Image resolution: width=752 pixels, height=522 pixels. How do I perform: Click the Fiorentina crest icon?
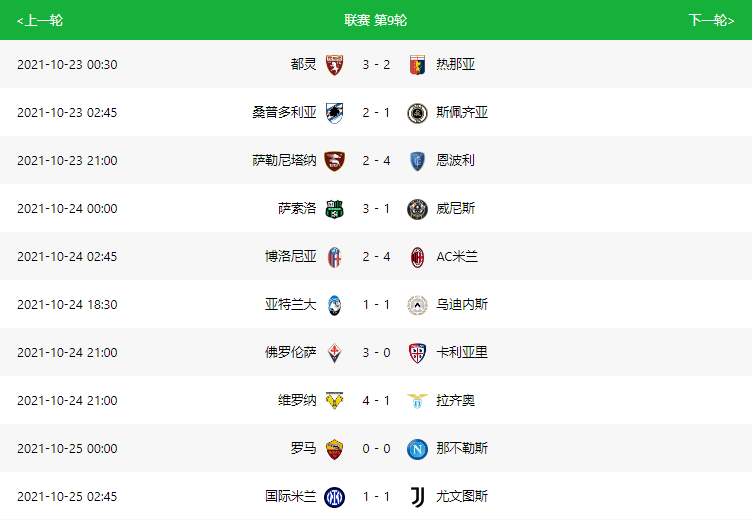pos(334,353)
